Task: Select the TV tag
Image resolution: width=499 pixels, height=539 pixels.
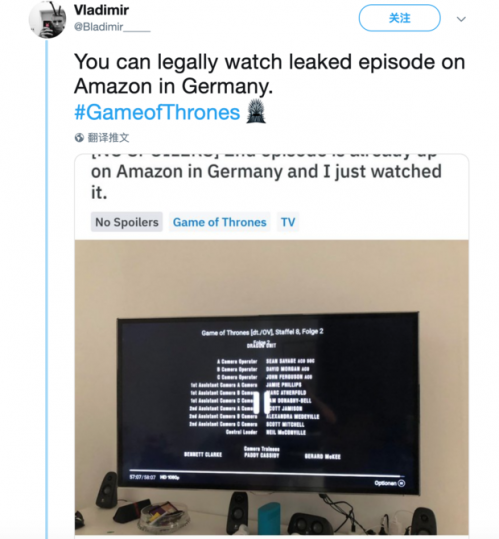Action: coord(288,222)
